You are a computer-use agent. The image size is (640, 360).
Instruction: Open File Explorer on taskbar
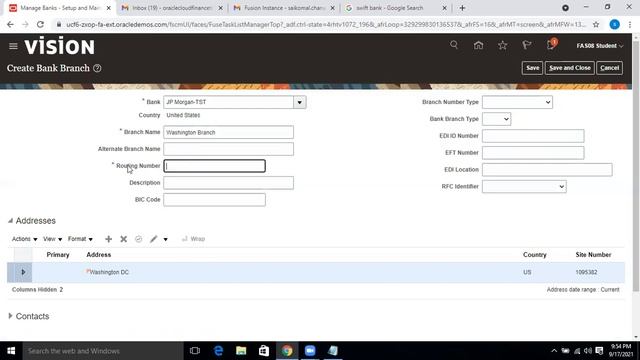pos(241,351)
